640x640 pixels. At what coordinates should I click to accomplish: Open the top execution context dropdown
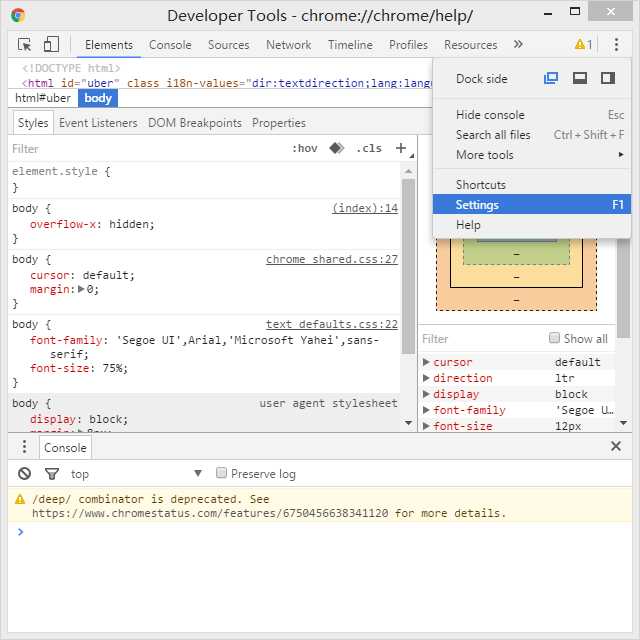(x=137, y=473)
